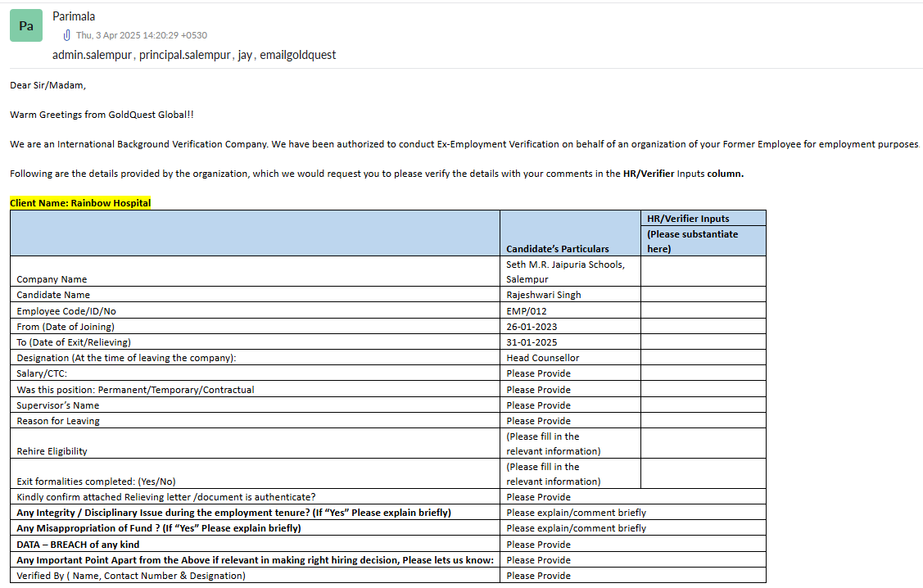Click sender name Parimala

75,16
